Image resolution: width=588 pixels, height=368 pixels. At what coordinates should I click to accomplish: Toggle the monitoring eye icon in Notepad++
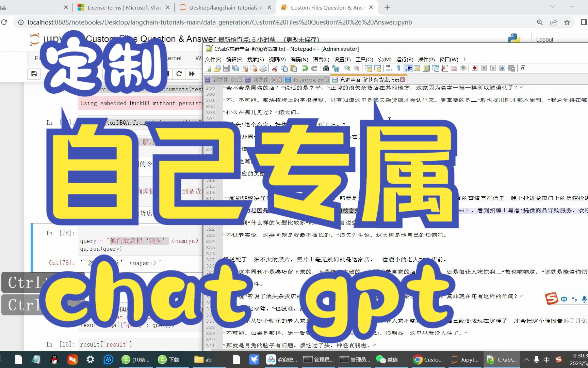[463, 68]
